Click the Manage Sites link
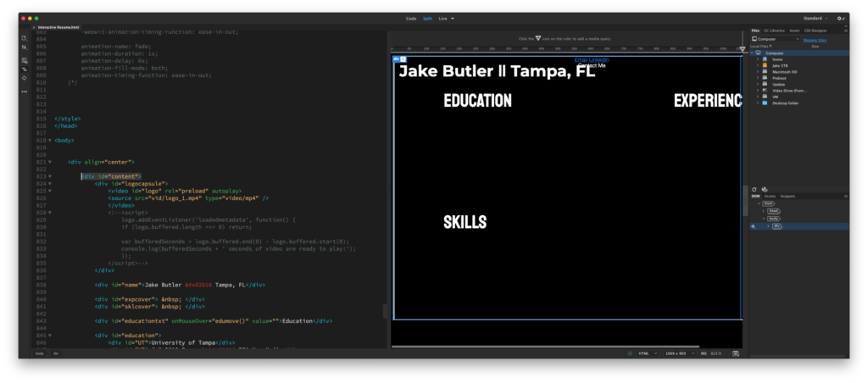Image resolution: width=868 pixels, height=383 pixels. [815, 39]
